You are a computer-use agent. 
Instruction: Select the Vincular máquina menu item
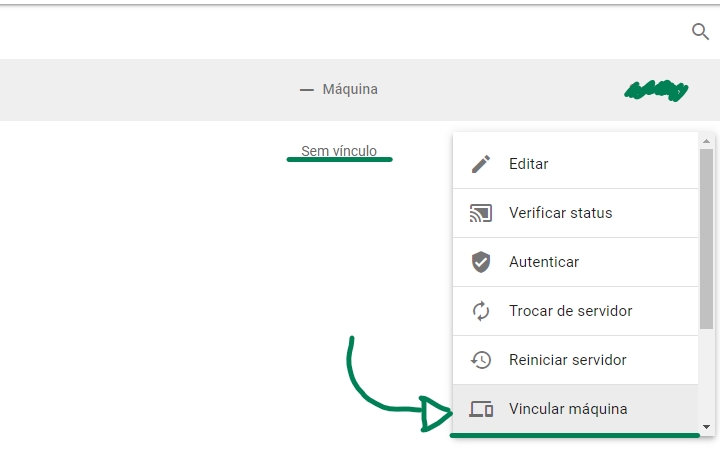(x=567, y=409)
